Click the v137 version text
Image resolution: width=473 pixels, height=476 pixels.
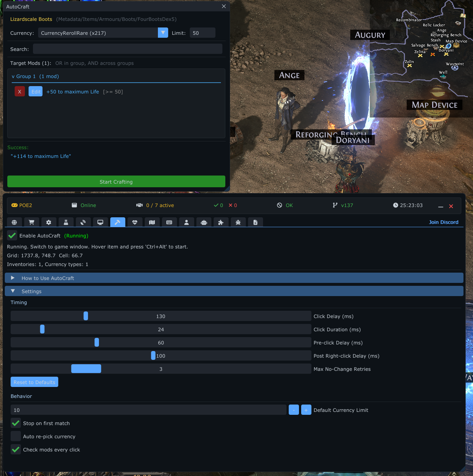347,205
